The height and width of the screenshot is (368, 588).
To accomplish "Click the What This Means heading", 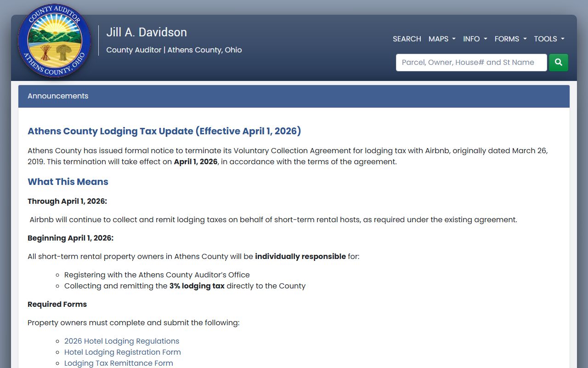I will pos(68,182).
